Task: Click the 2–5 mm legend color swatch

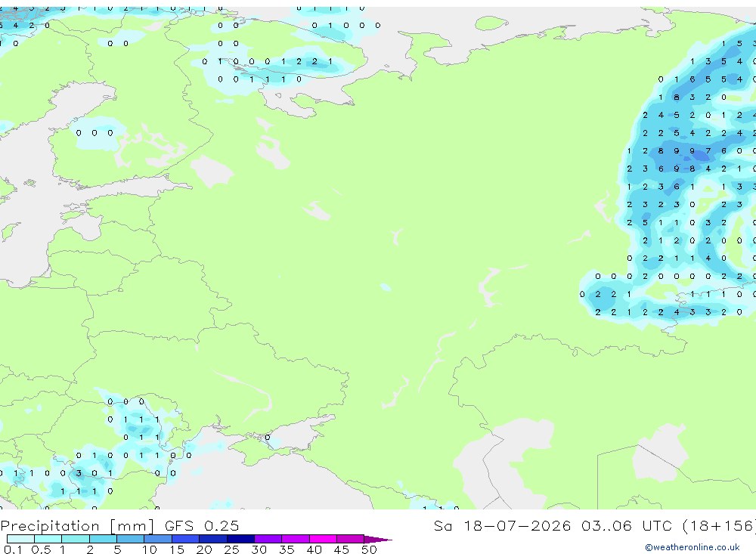Action: (103, 539)
